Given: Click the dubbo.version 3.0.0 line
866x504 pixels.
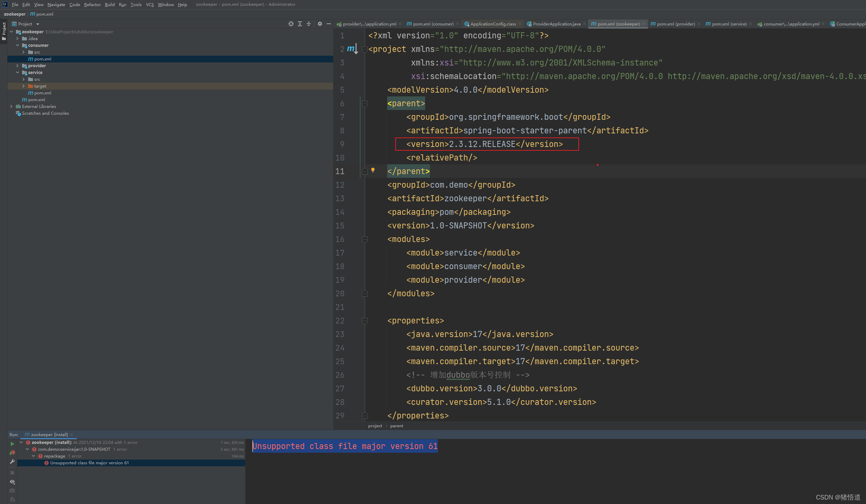Looking at the screenshot, I should 491,388.
